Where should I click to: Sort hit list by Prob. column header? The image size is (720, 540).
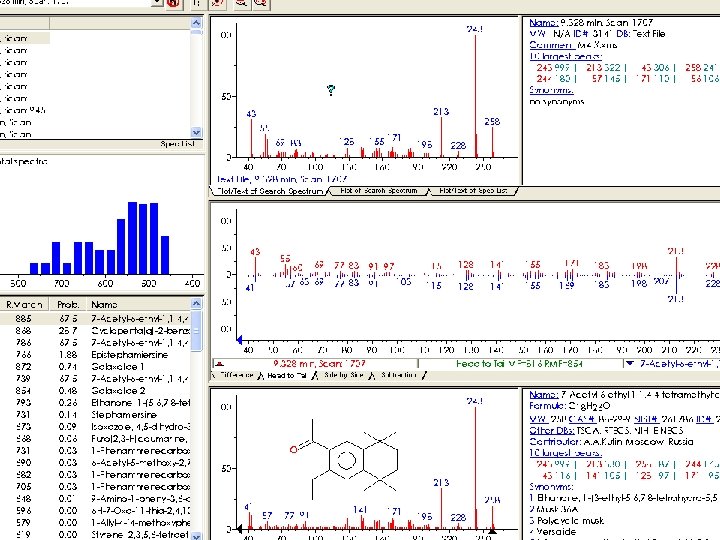(x=68, y=304)
